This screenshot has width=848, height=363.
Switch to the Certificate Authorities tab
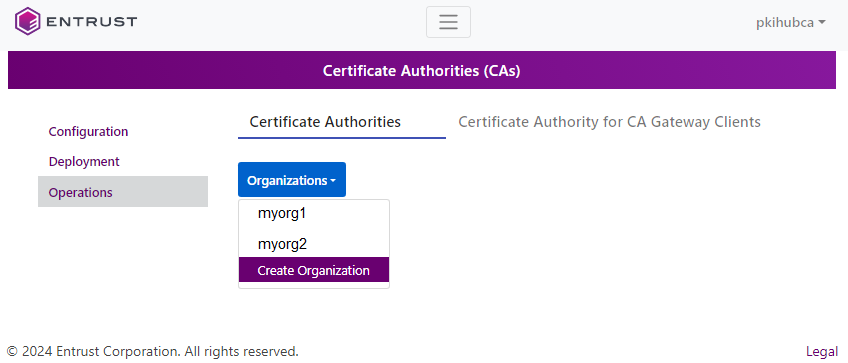tap(325, 122)
